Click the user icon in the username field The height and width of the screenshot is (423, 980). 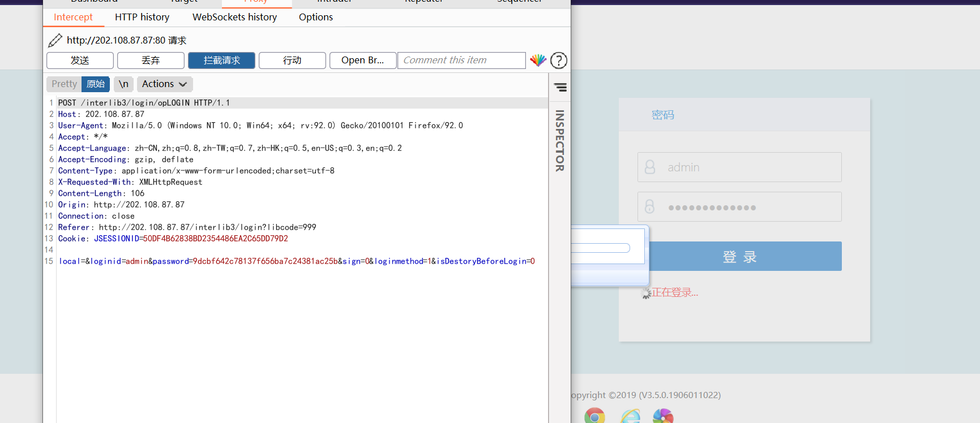point(650,167)
